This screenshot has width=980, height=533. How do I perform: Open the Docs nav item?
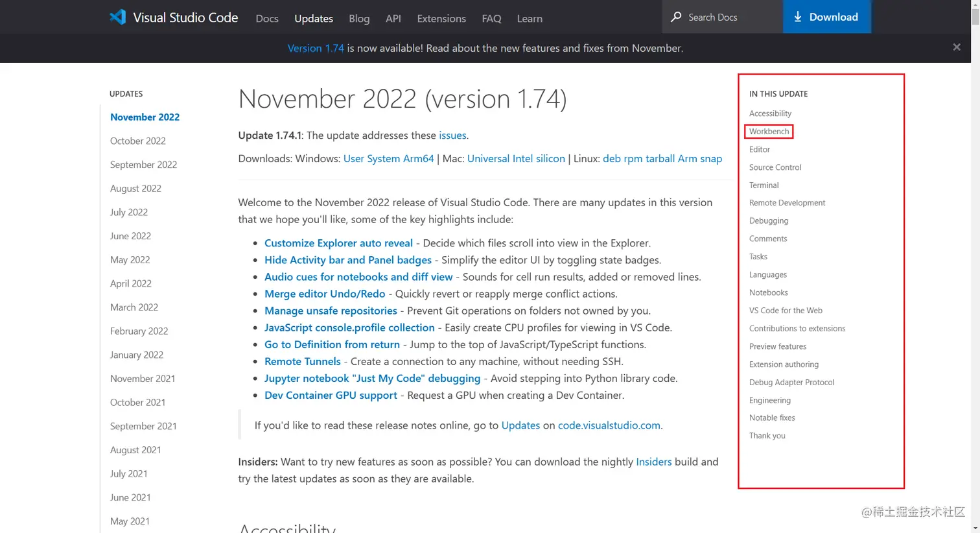tap(267, 19)
